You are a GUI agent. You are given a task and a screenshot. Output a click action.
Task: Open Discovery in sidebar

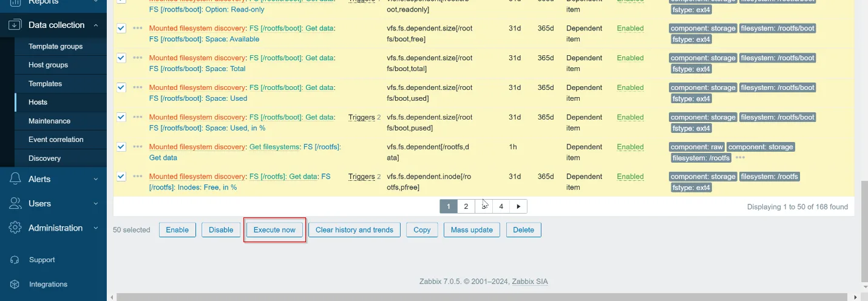click(44, 158)
